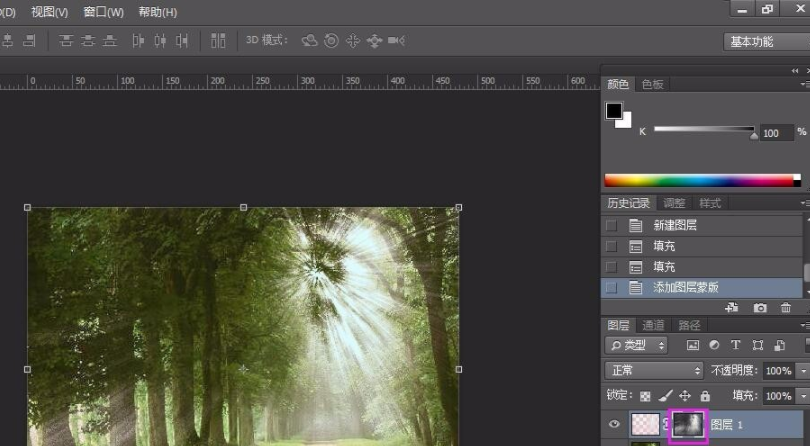The image size is (810, 446).
Task: Toggle visibility of 图层 1 layer
Action: 614,425
